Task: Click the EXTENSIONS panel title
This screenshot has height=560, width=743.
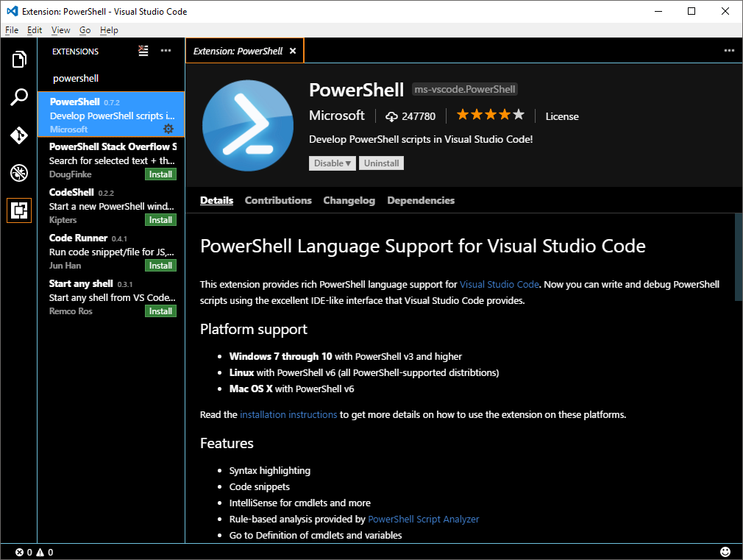Action: click(75, 52)
